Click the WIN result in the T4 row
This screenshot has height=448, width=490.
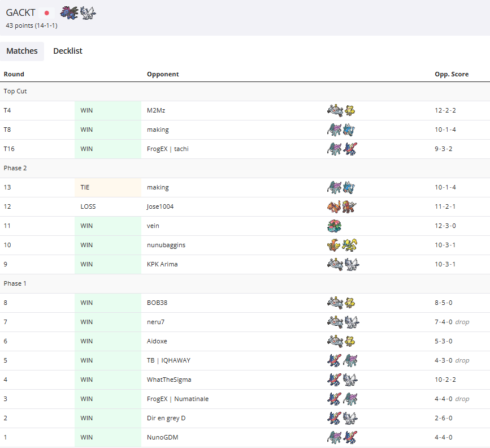coord(86,110)
